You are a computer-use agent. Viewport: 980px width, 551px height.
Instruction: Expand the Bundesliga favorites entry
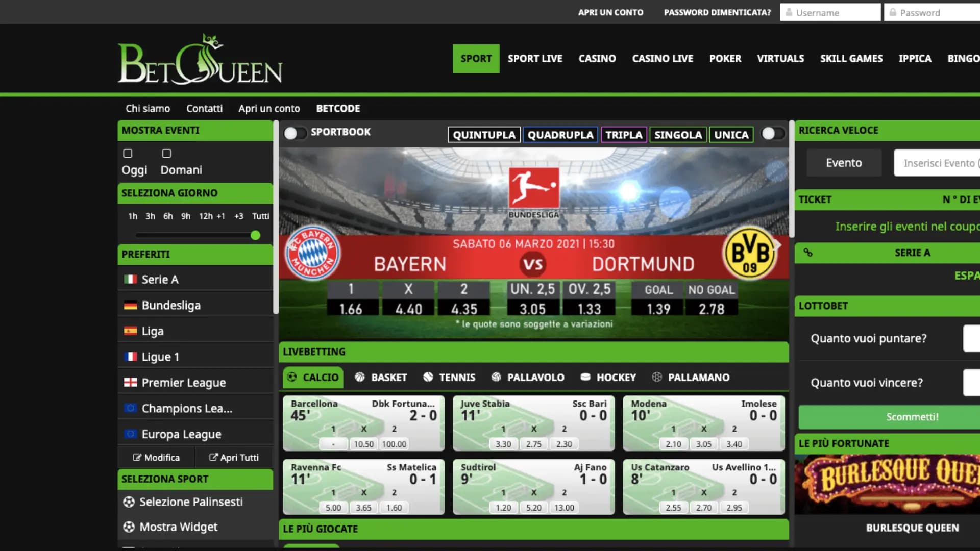click(x=171, y=305)
